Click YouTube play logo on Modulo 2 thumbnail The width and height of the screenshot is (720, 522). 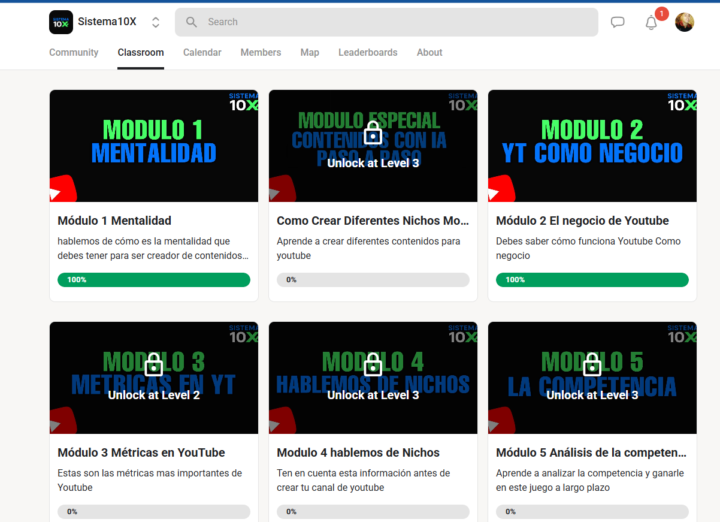pyautogui.click(x=501, y=189)
